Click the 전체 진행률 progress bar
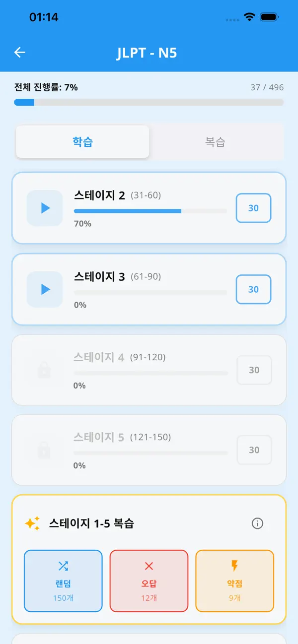The image size is (298, 644). point(149,102)
